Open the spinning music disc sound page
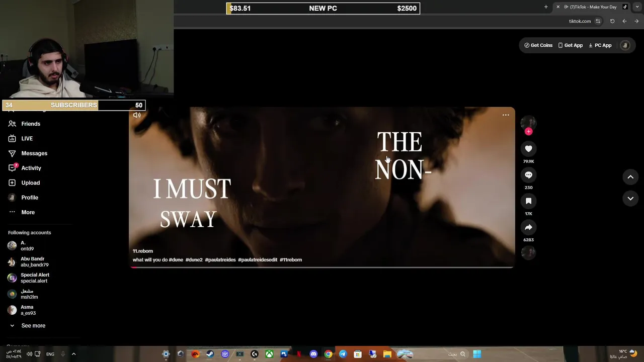 (x=528, y=253)
